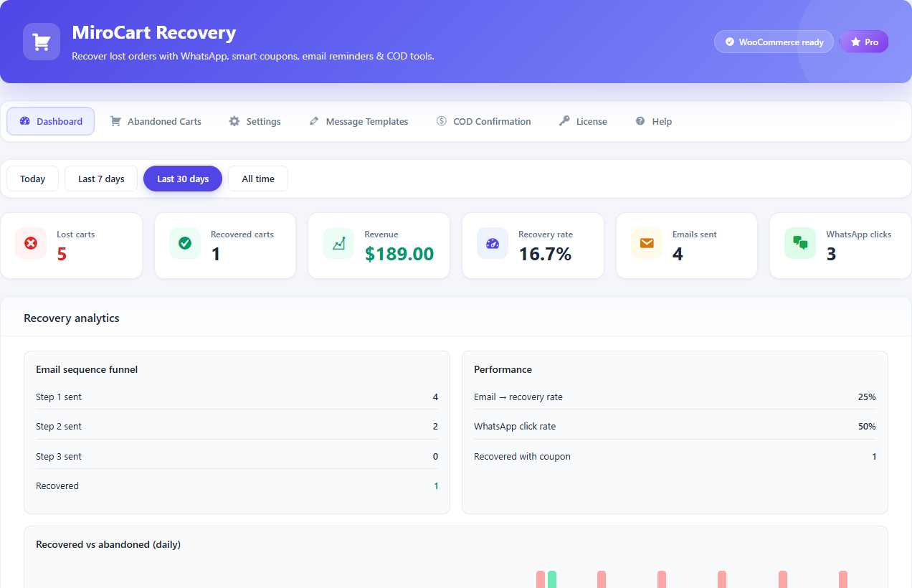This screenshot has height=588, width=912.
Task: Open the Help tab
Action: 653,121
